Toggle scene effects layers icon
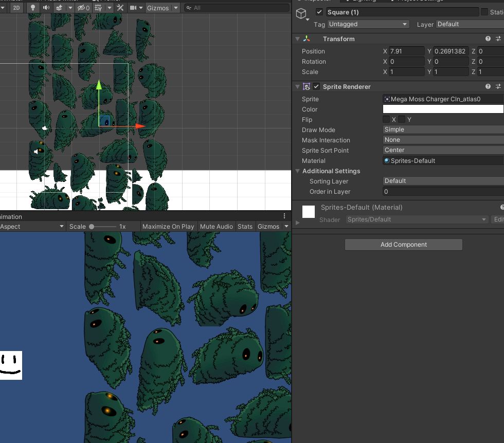 (x=59, y=8)
